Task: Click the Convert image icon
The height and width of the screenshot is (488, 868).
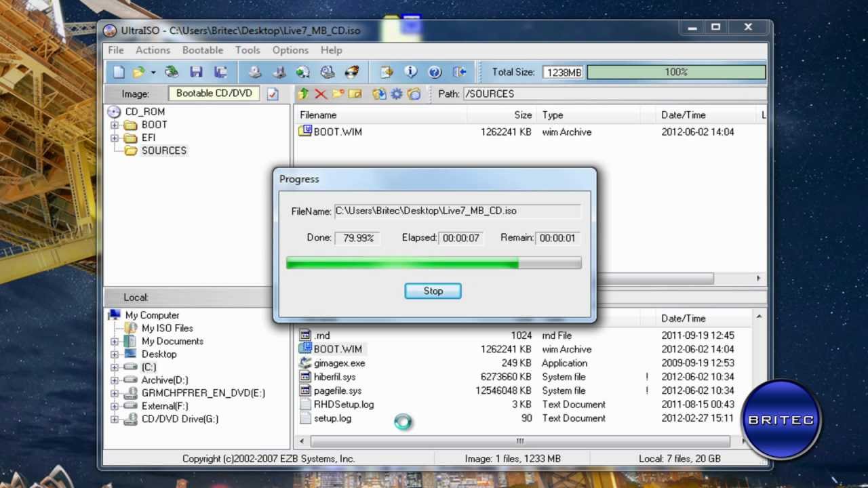Action: pos(303,72)
